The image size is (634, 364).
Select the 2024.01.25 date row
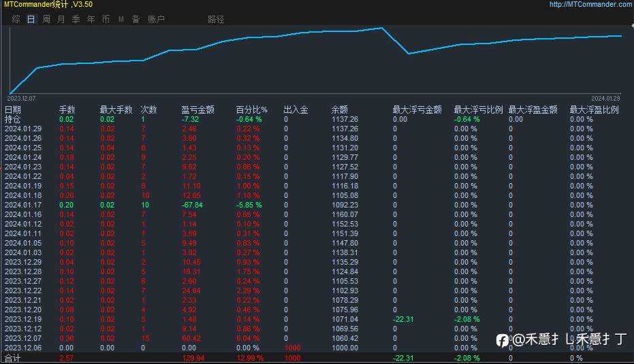click(23, 148)
